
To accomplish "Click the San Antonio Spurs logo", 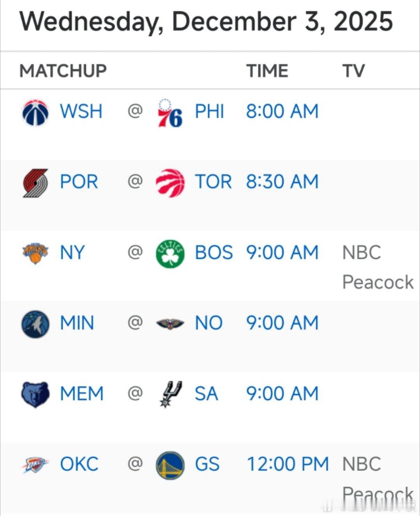I will [x=170, y=394].
